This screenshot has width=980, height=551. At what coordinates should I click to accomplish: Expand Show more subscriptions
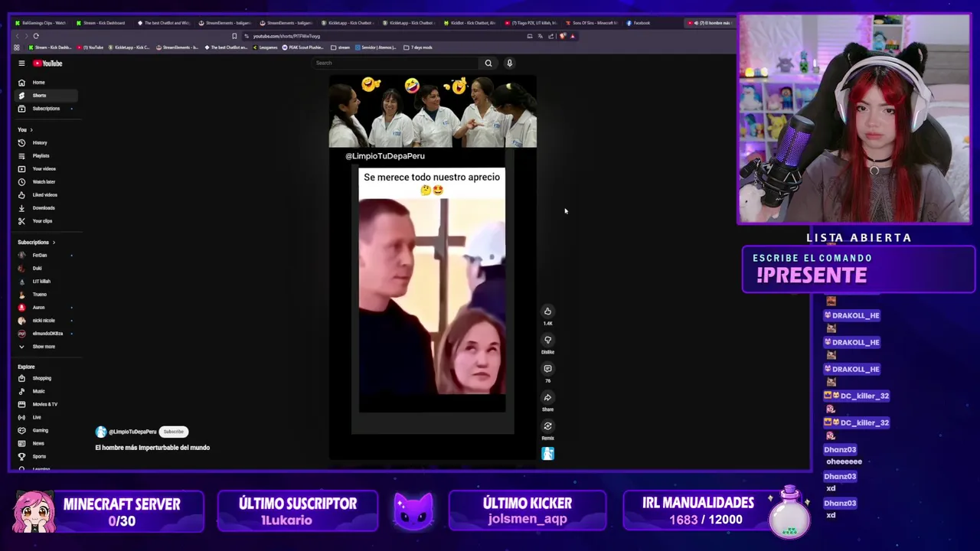45,347
